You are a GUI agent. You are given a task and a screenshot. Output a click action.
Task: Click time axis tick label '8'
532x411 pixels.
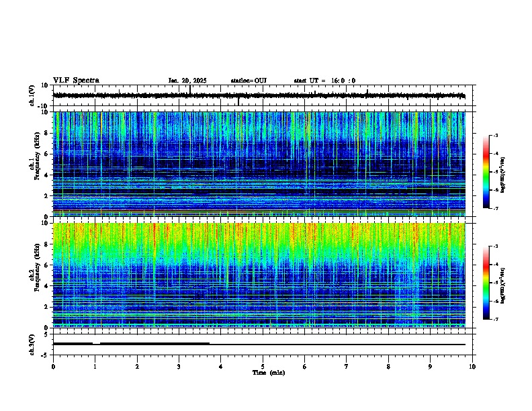click(x=388, y=367)
